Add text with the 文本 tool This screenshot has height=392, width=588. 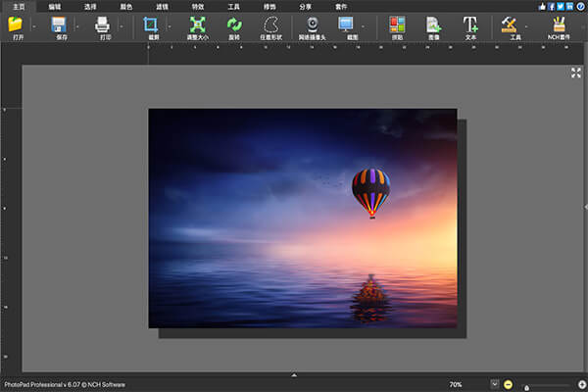tap(470, 24)
